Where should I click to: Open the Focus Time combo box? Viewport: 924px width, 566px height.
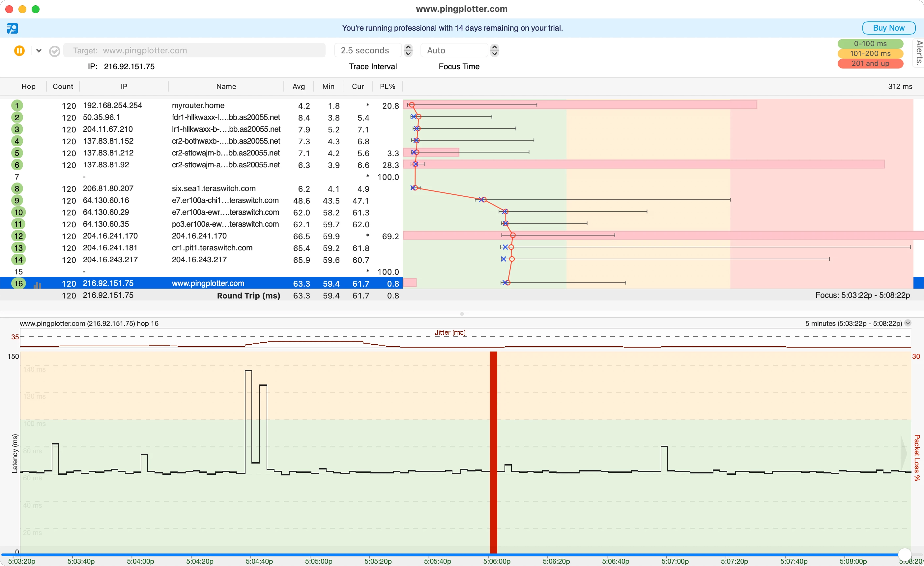(454, 50)
